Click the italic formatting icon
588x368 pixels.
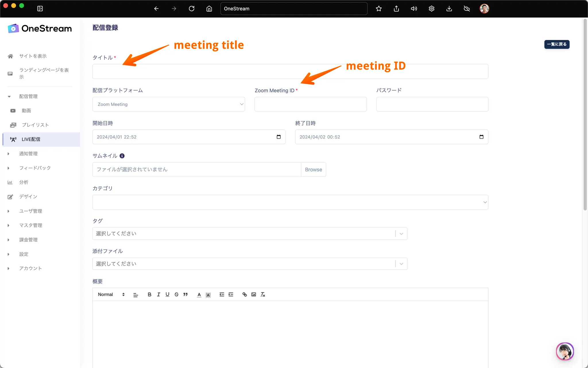point(158,294)
